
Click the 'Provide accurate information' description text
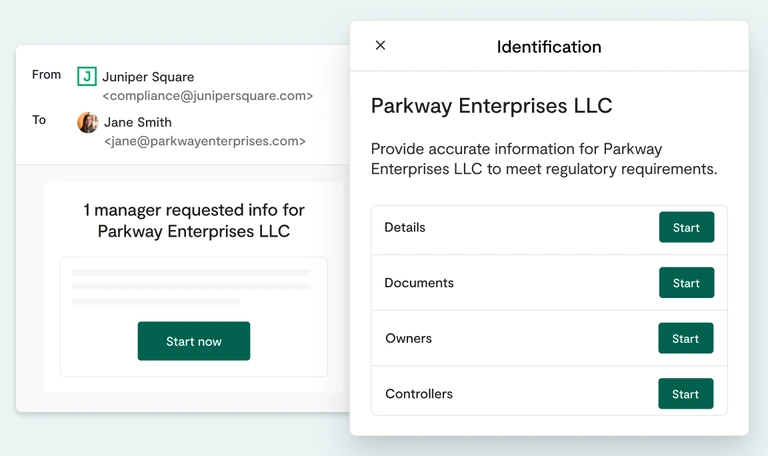click(544, 159)
